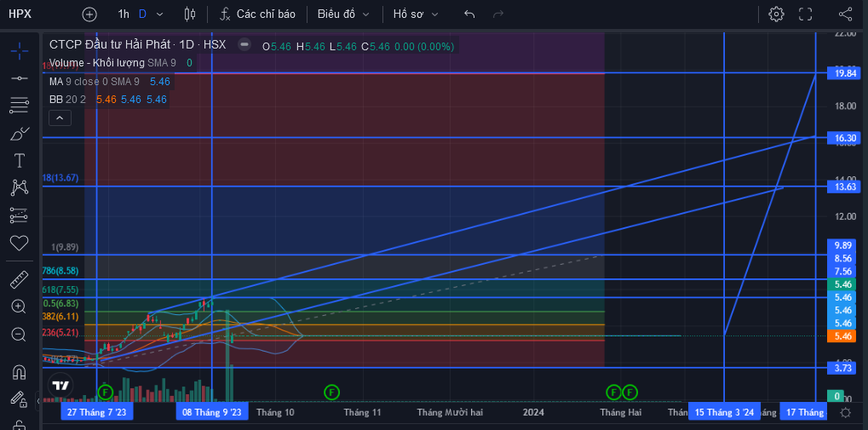Click the 13.63 price label

(842, 187)
